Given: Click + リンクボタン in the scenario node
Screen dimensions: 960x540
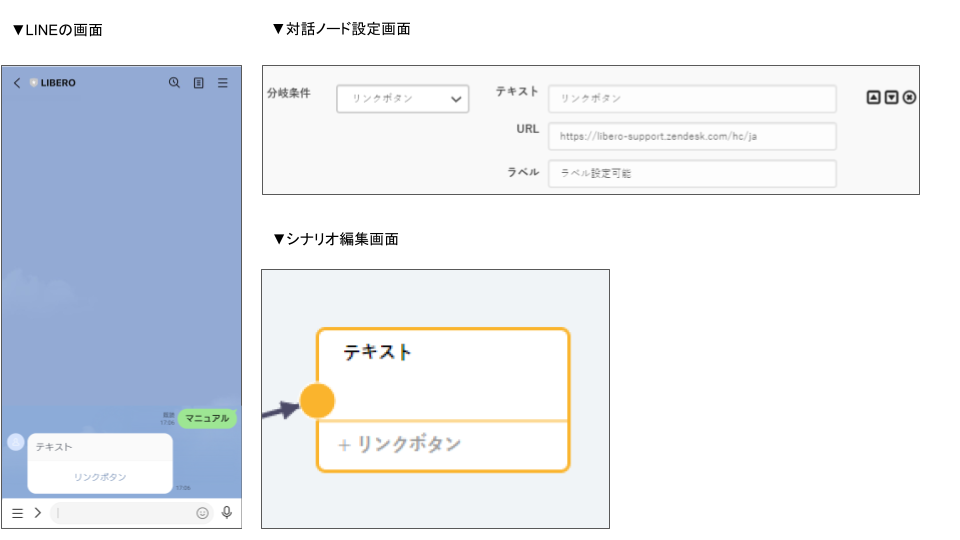Looking at the screenshot, I should [x=400, y=445].
